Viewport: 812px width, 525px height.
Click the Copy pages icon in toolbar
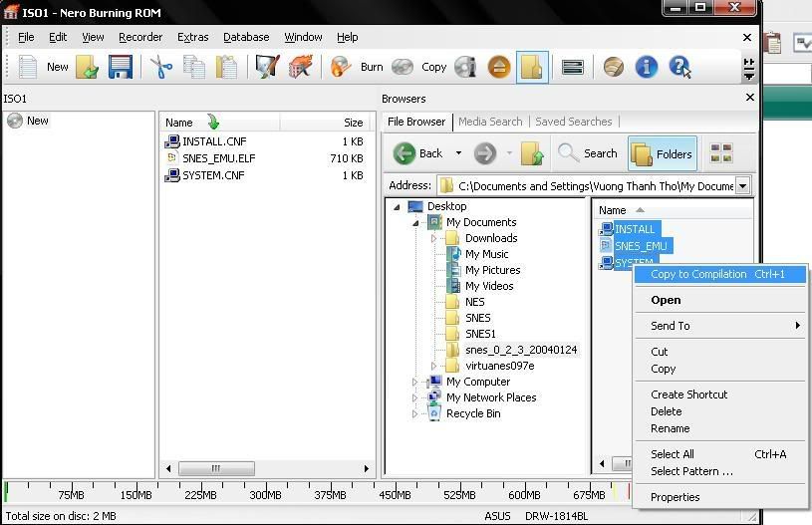click(x=194, y=68)
